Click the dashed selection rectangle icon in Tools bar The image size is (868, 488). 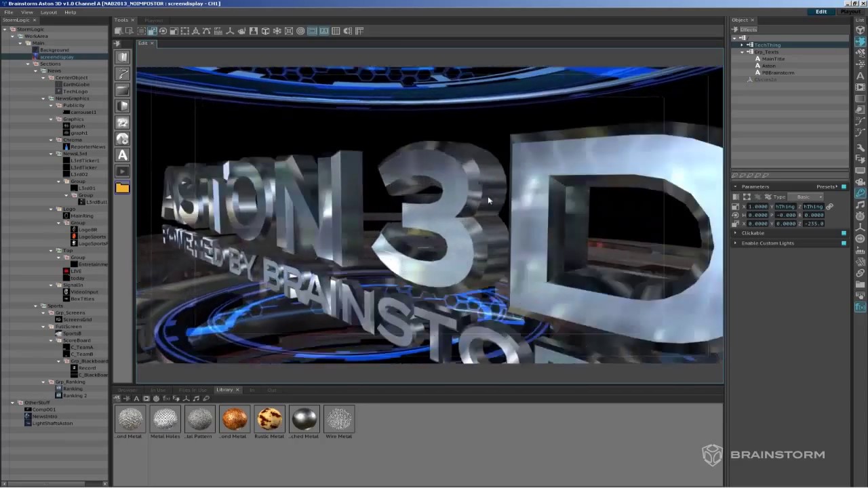click(x=184, y=30)
